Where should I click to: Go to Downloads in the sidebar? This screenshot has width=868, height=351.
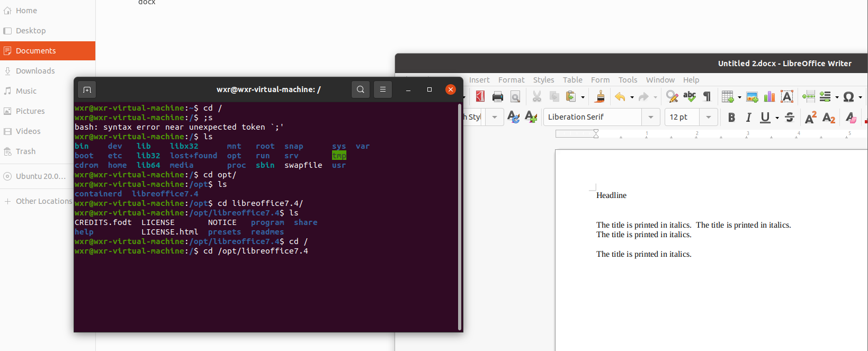(35, 71)
